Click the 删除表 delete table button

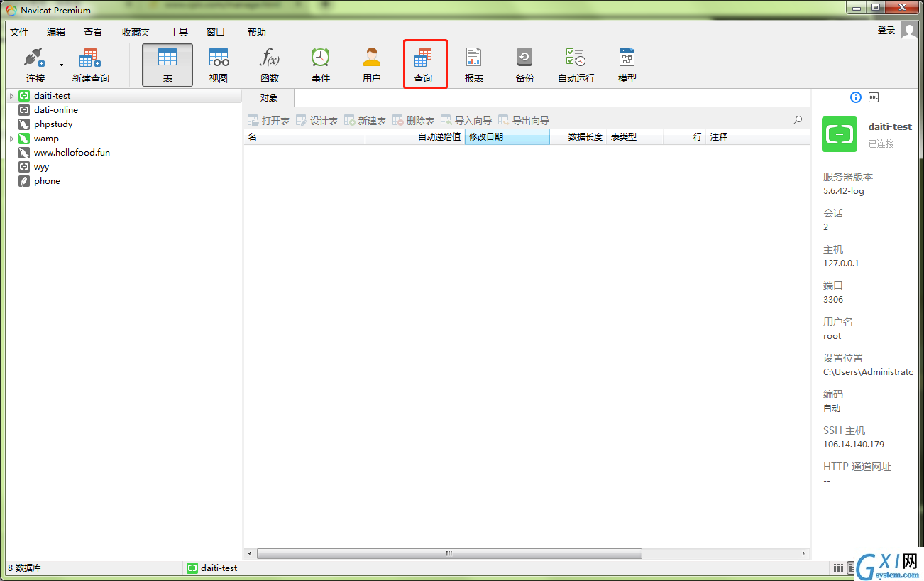[x=414, y=121]
